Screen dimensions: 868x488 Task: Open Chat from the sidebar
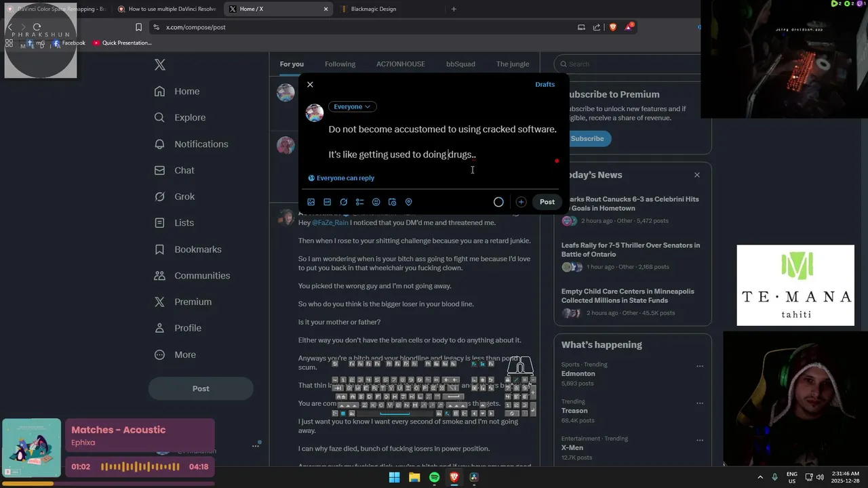click(175, 170)
